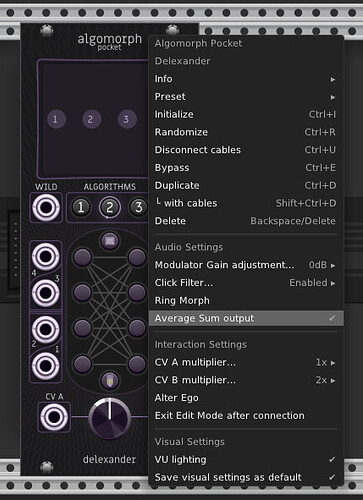Toggle the Ring Morph option
Viewport: 363px width, 500px height.
click(246, 301)
